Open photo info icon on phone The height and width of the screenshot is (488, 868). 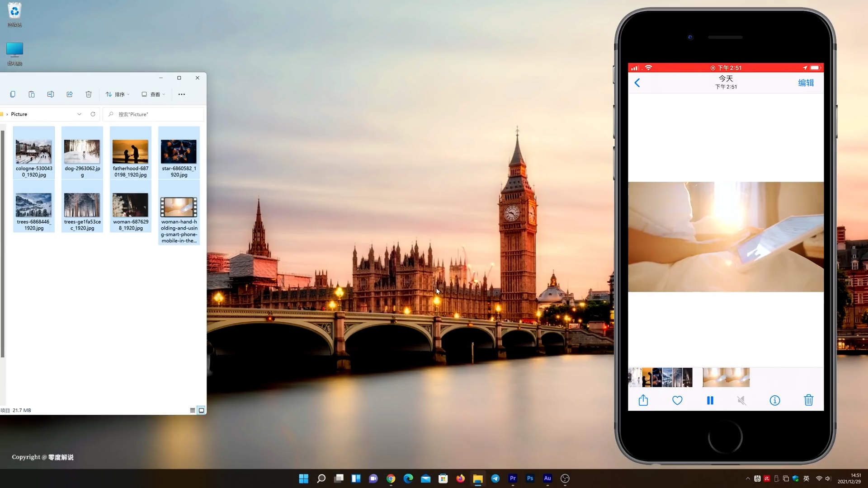[774, 400]
